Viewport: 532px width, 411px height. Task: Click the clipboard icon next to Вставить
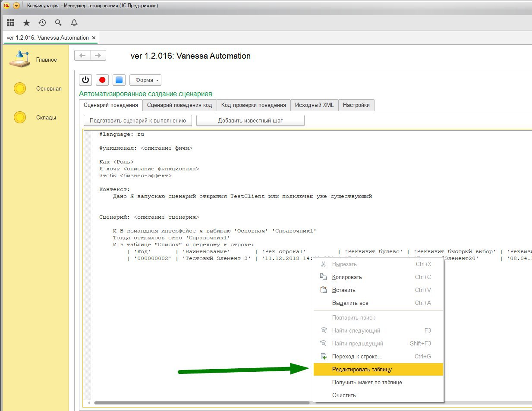pos(323,290)
